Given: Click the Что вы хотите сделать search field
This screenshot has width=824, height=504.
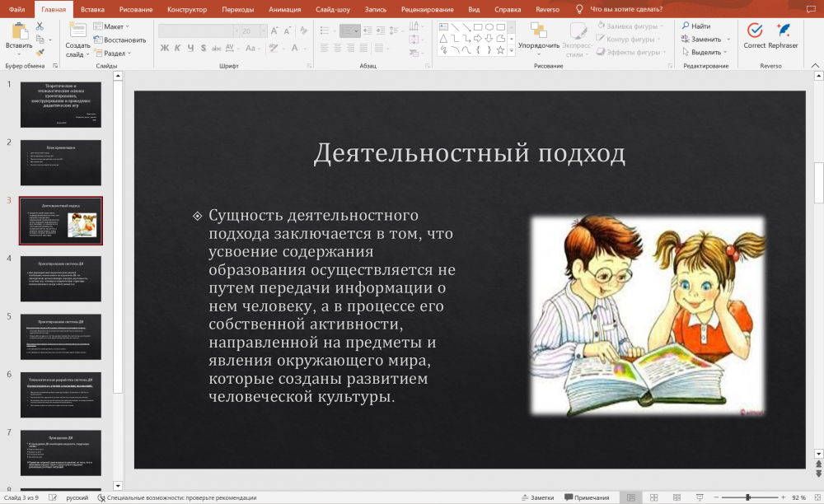Looking at the screenshot, I should tap(626, 9).
